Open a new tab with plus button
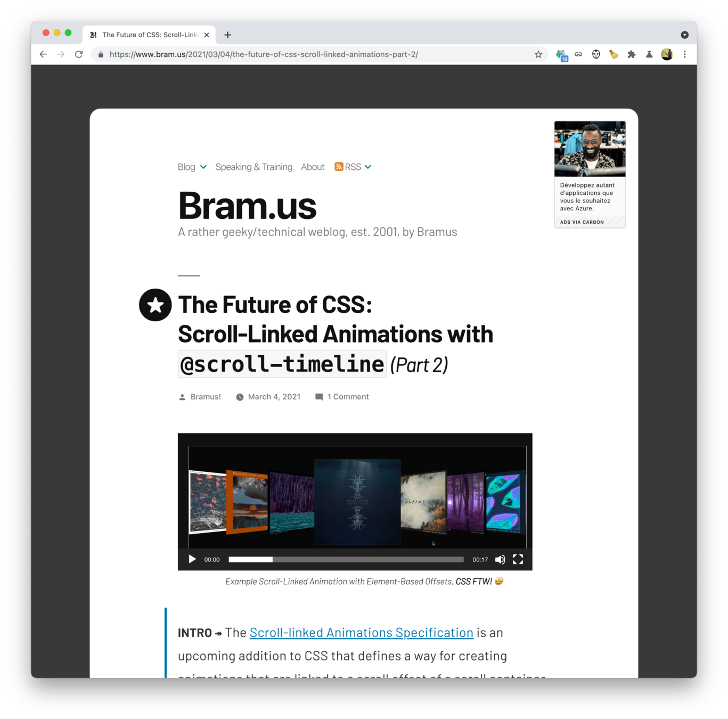 click(227, 35)
